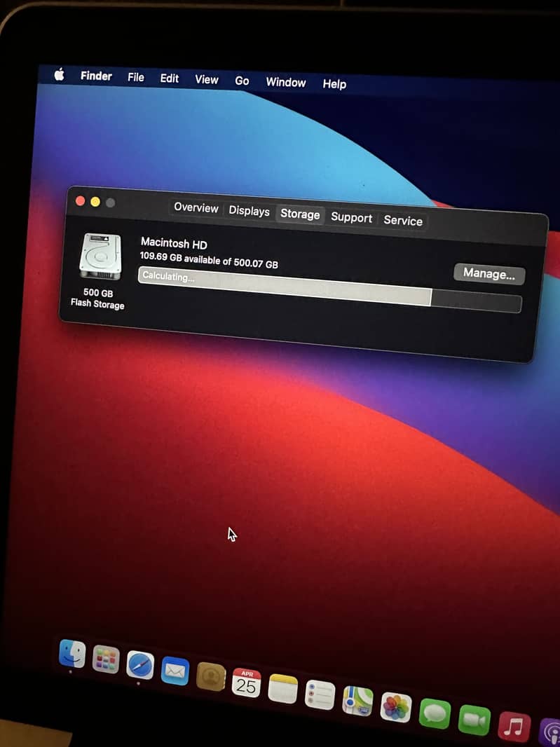Open the Apple menu
Viewport: 560px width, 747px height.
pyautogui.click(x=59, y=74)
